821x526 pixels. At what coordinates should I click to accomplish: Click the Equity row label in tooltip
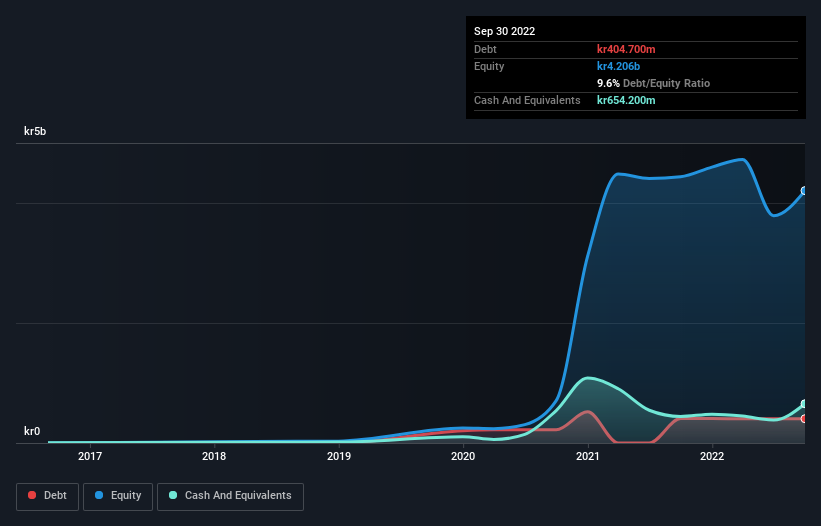pos(489,66)
